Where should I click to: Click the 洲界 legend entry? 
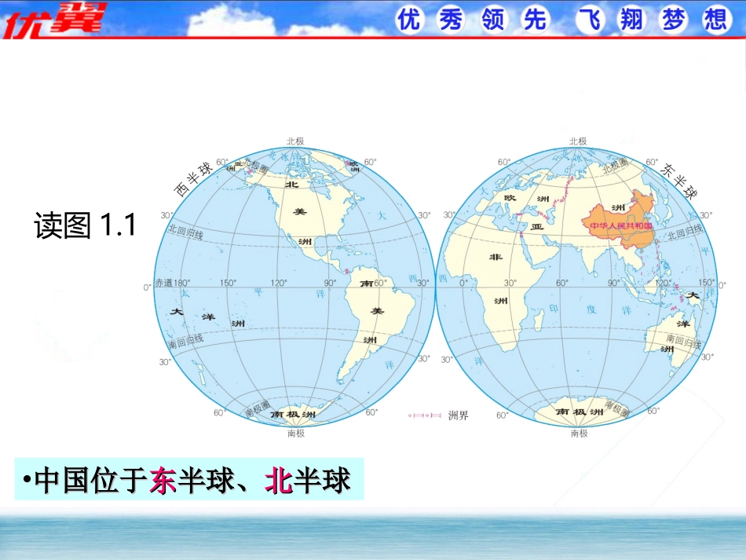pyautogui.click(x=438, y=415)
